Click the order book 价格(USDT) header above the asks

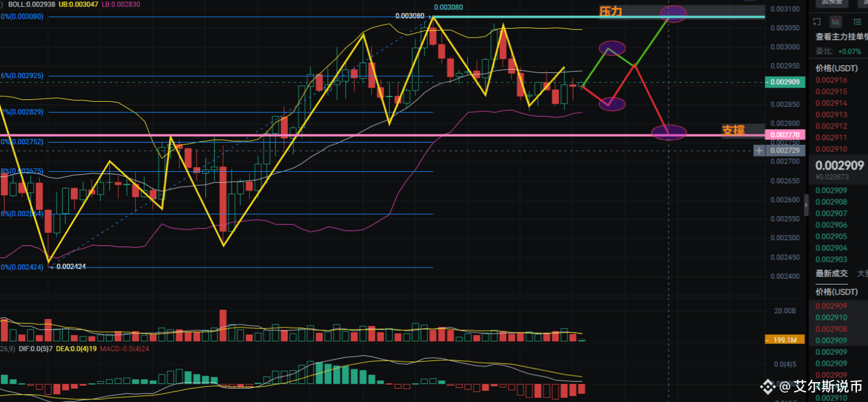click(x=836, y=68)
